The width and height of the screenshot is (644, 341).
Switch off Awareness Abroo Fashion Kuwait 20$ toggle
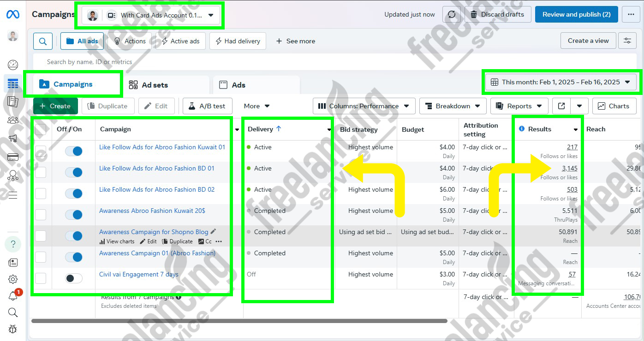74,215
